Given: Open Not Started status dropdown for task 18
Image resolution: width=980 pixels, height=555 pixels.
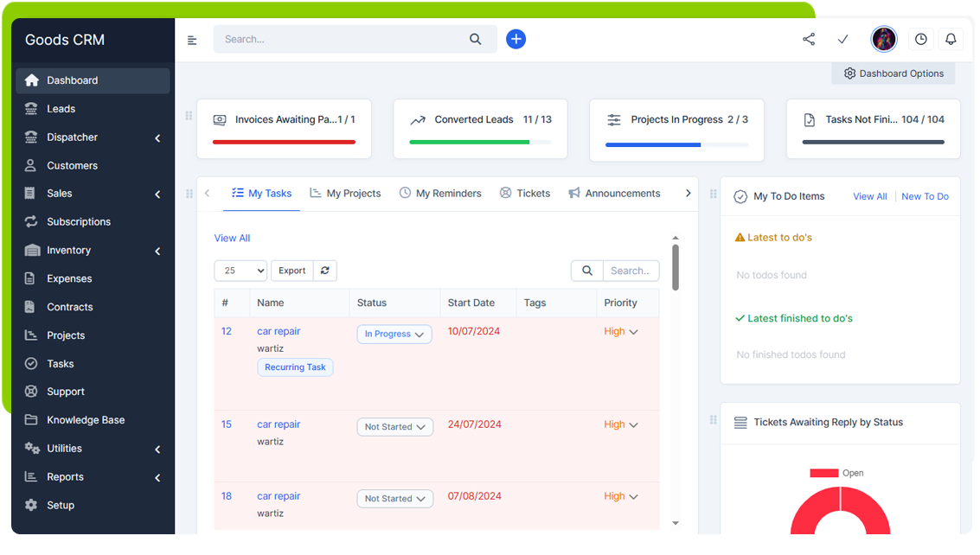Looking at the screenshot, I should pos(395,499).
